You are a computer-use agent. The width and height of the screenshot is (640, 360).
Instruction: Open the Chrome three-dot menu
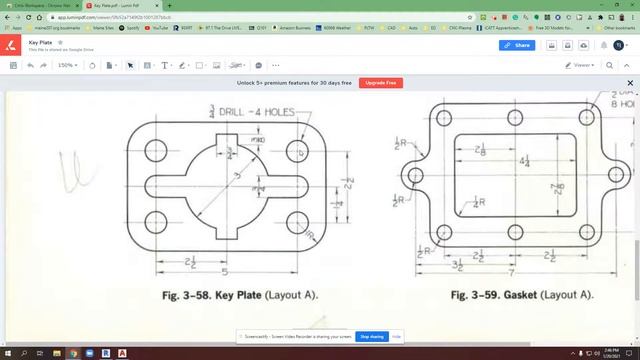(633, 18)
